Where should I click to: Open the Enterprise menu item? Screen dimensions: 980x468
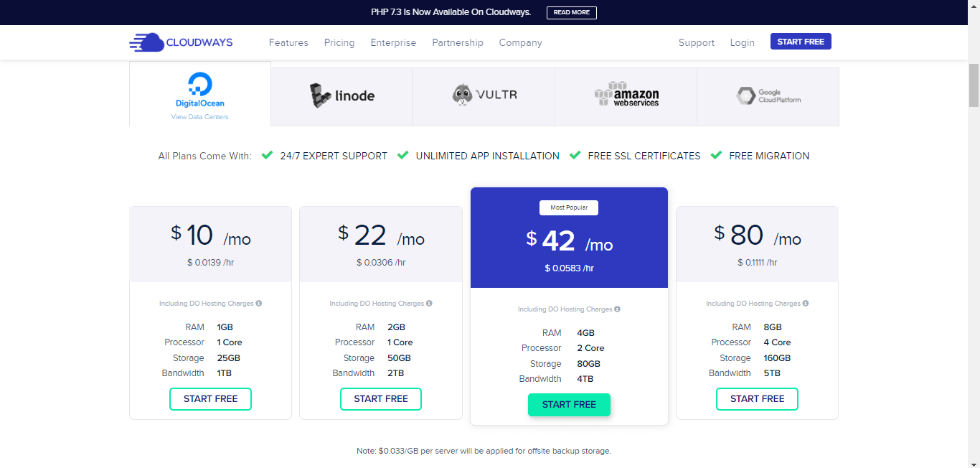[x=393, y=42]
